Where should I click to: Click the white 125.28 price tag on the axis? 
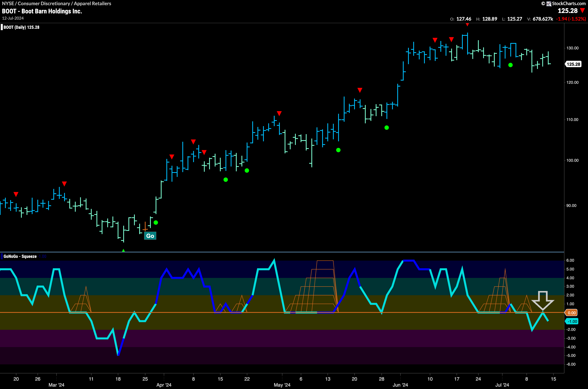(x=573, y=64)
